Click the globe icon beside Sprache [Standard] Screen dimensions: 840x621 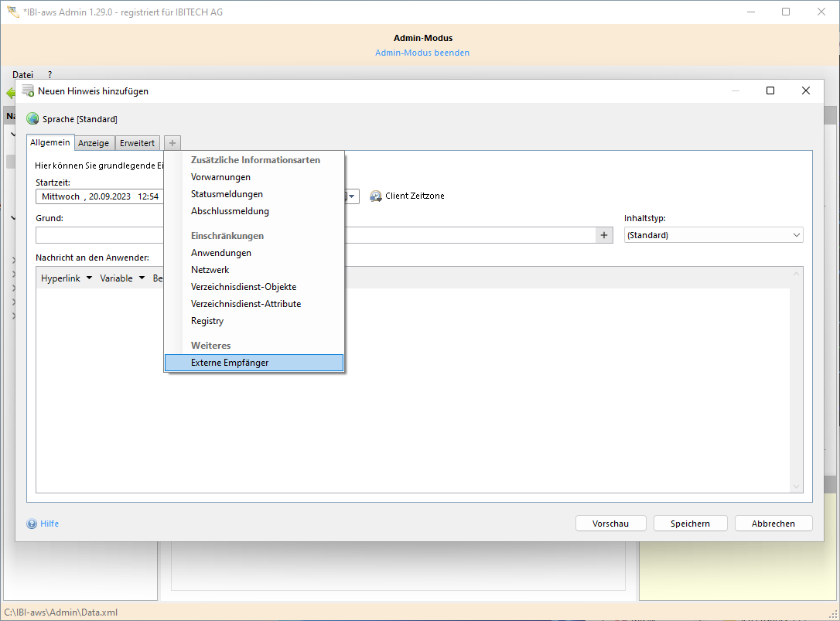click(x=32, y=119)
